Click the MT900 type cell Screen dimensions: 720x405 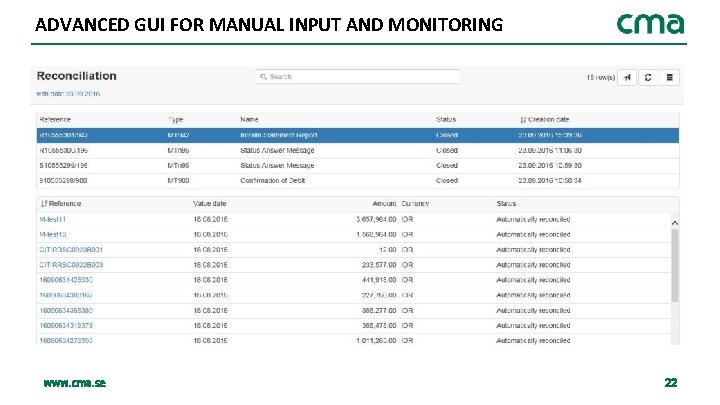(x=178, y=181)
